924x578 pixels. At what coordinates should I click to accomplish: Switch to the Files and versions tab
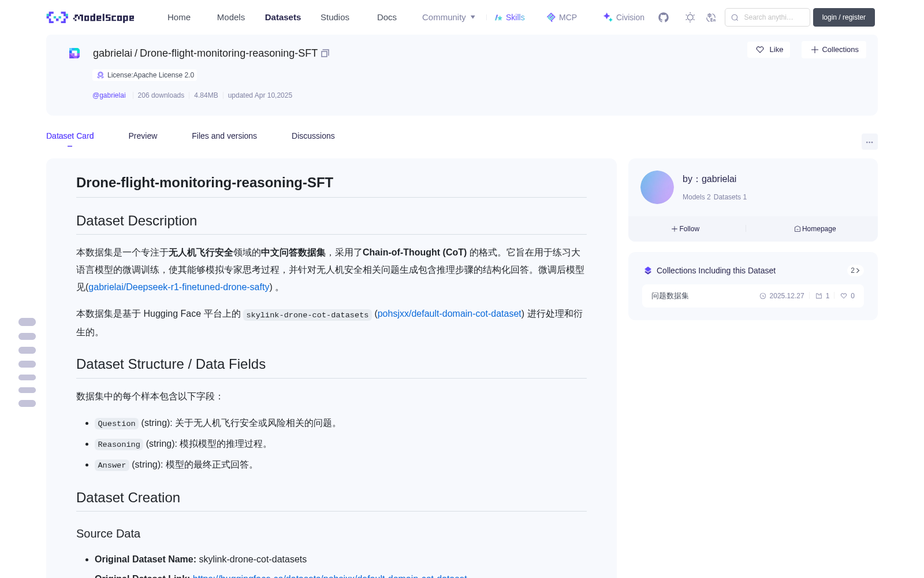224,136
